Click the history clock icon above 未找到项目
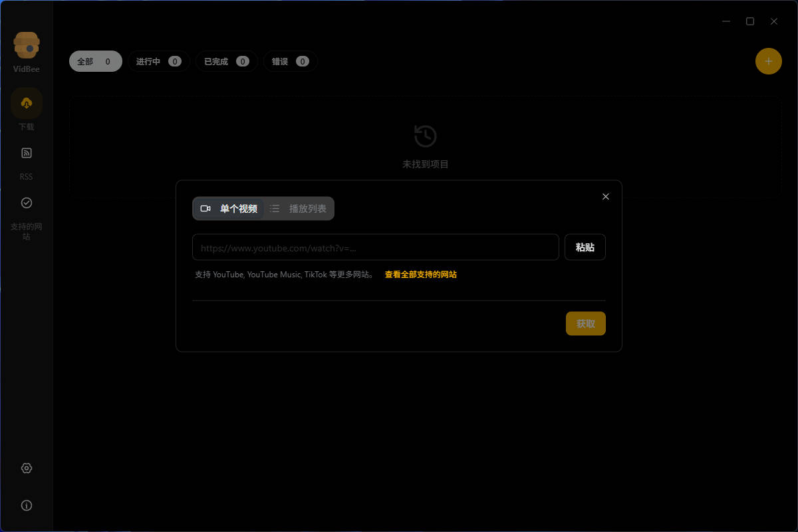This screenshot has height=532, width=798. coord(426,135)
